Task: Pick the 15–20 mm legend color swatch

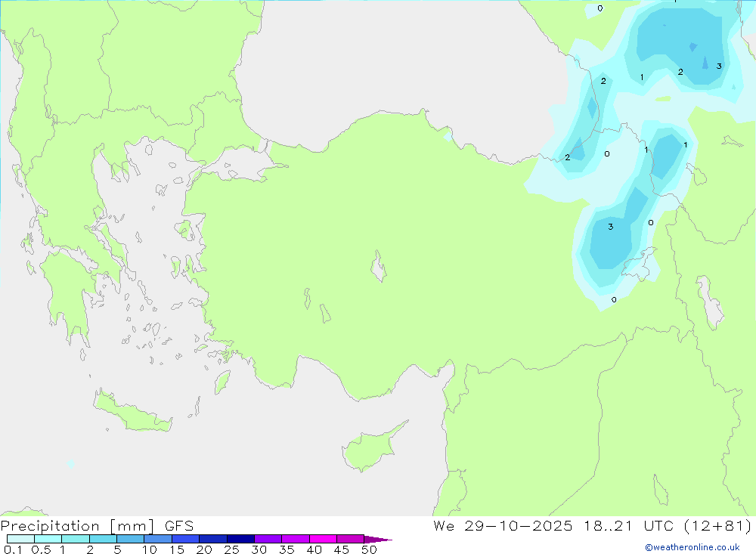Action: 185,539
